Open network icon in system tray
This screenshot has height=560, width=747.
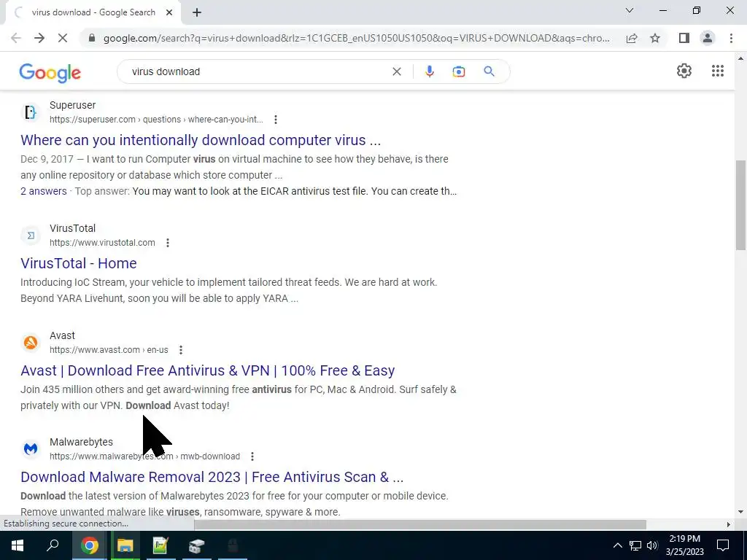tap(635, 545)
